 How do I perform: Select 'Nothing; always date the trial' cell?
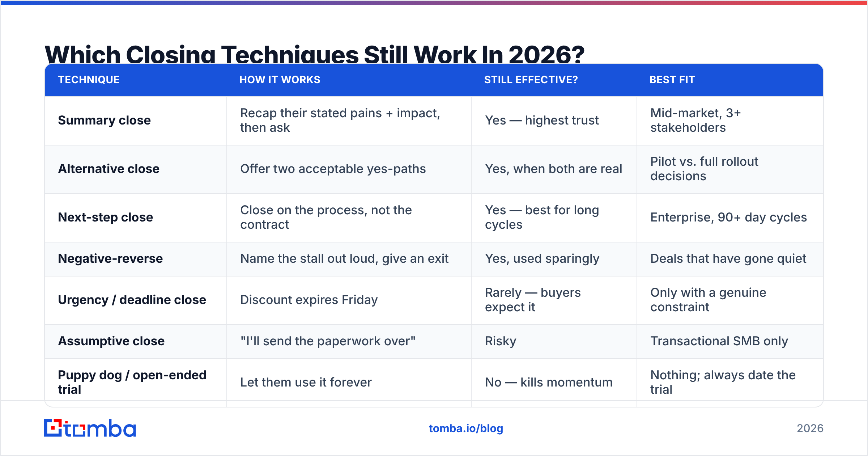click(730, 383)
